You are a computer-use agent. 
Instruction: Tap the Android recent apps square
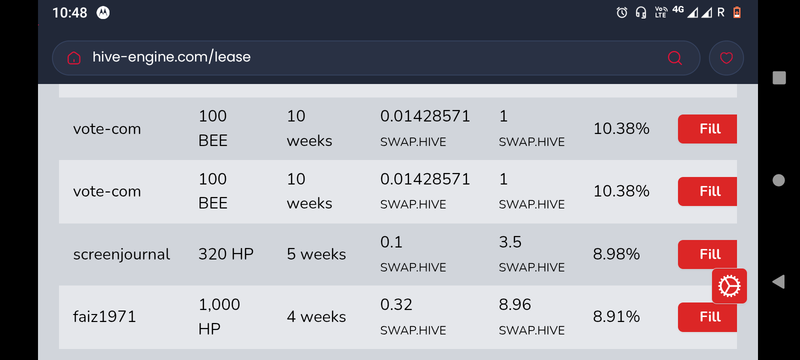pos(779,78)
